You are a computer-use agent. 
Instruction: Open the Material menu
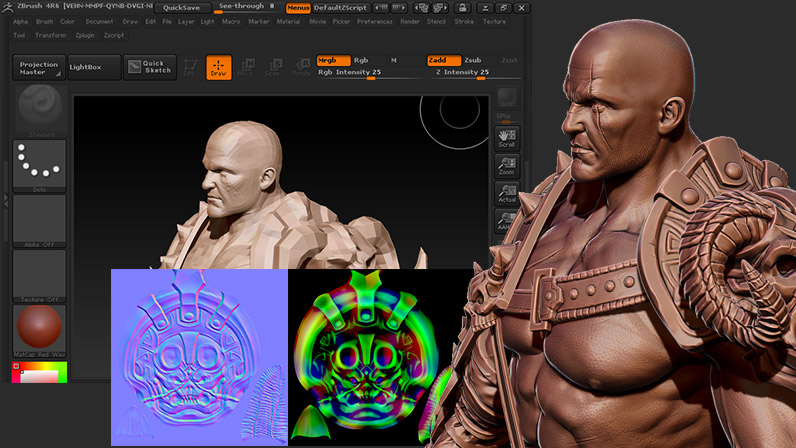click(288, 22)
